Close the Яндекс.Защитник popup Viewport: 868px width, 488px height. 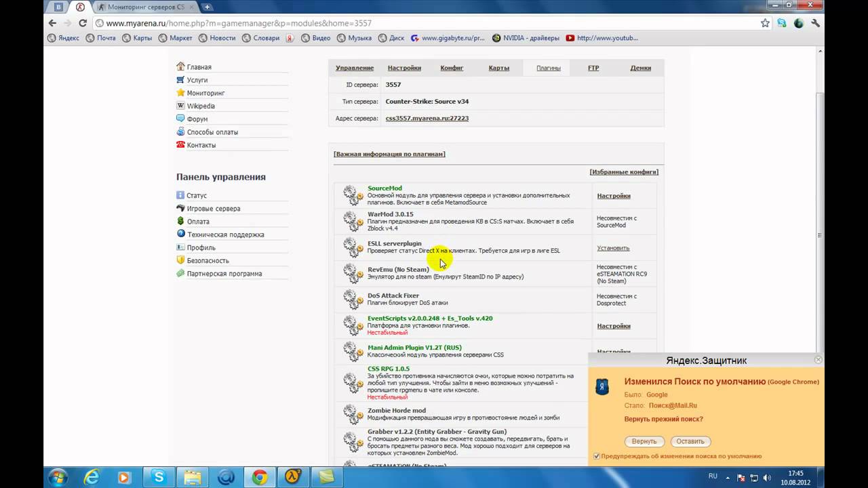[818, 360]
